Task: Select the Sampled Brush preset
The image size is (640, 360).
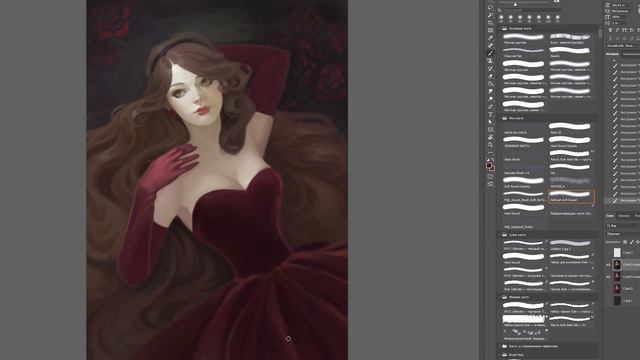Action: click(x=524, y=169)
